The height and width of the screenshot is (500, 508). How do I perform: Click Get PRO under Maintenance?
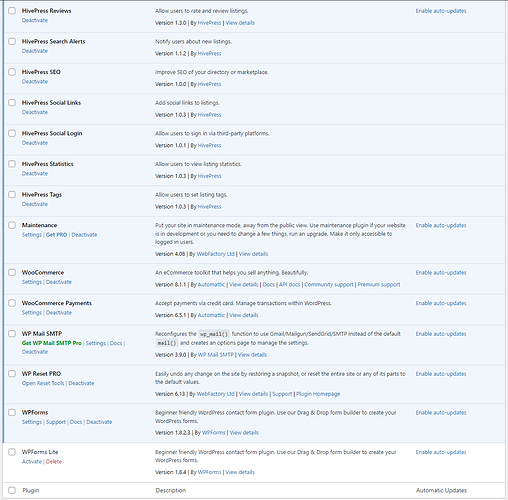(x=57, y=235)
